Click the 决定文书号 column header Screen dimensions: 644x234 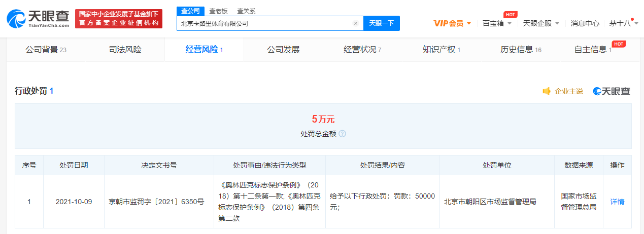tap(159, 166)
